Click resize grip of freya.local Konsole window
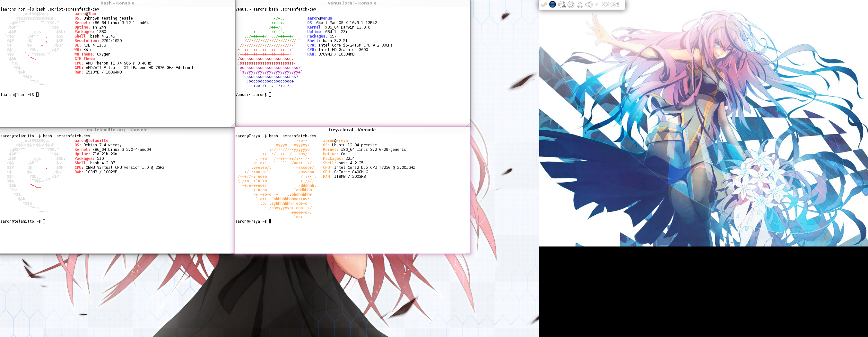Screen dimensions: 868x337 point(468,251)
